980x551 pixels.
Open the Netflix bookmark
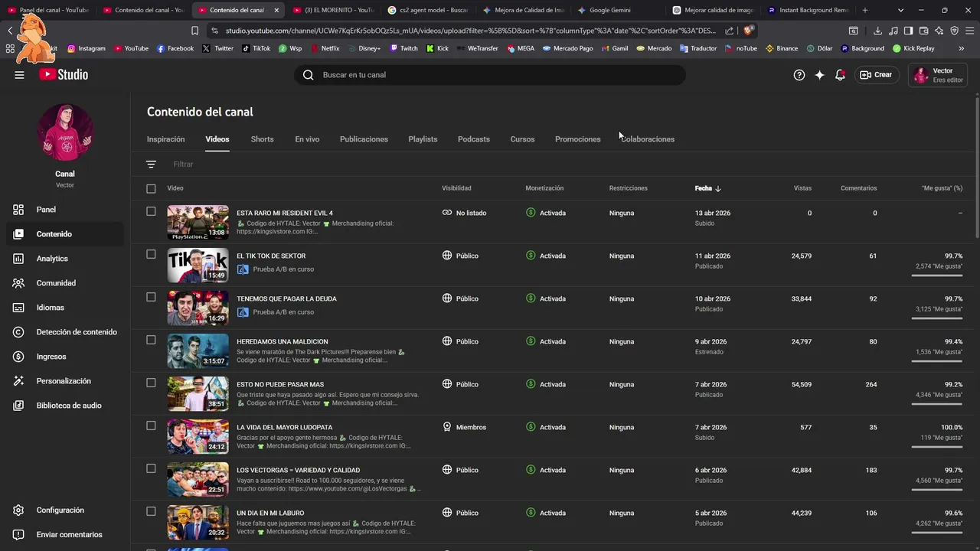pos(325,48)
